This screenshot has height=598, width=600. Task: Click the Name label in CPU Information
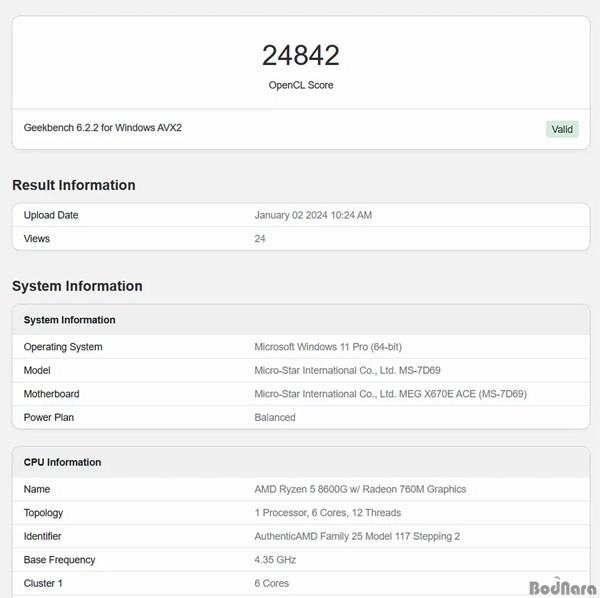point(37,489)
